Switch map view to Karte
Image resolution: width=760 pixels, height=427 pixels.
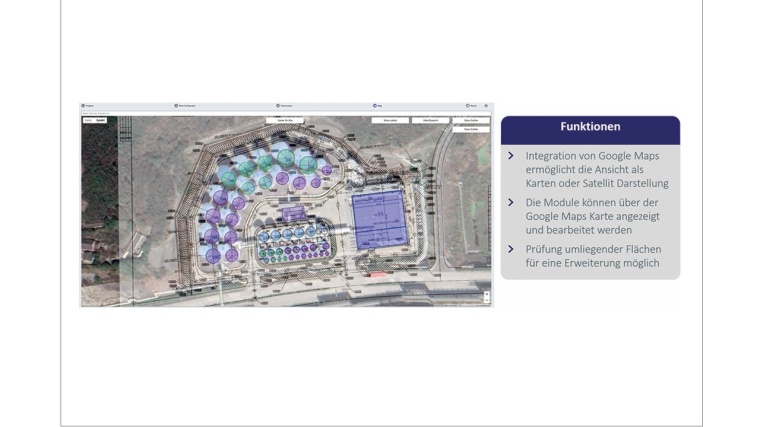88,120
